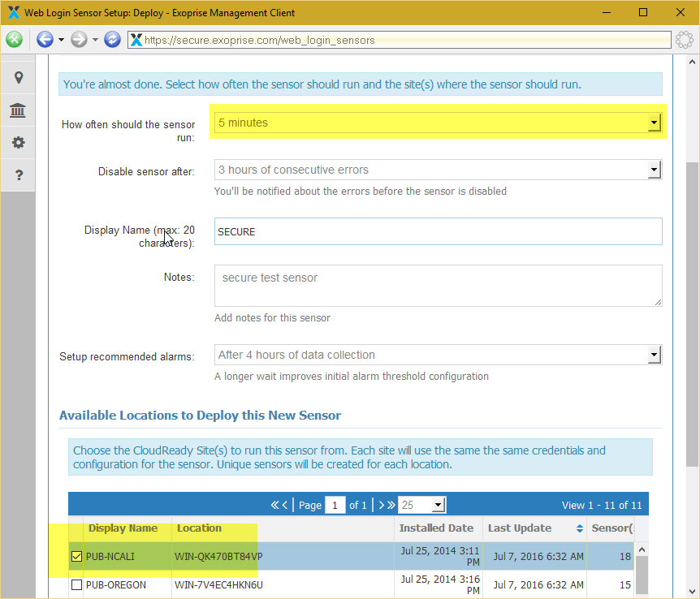Close the Exoprise Management Client window
700x599 pixels.
pos(681,12)
